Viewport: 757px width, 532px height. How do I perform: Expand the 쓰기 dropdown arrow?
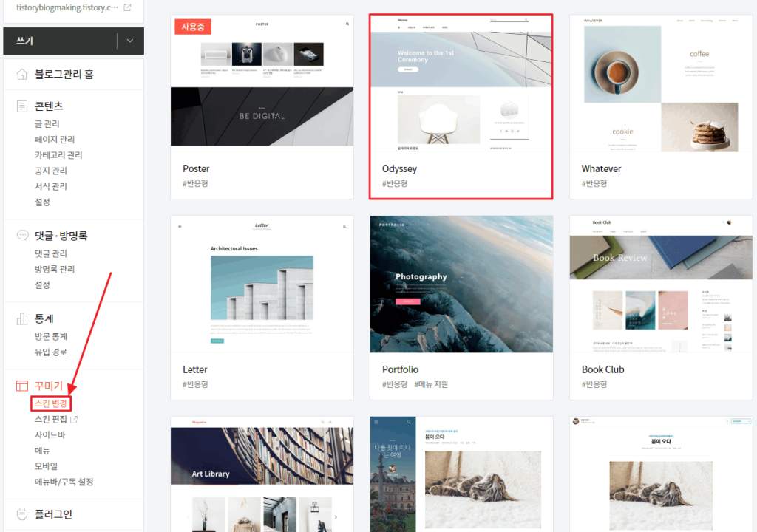(x=130, y=41)
